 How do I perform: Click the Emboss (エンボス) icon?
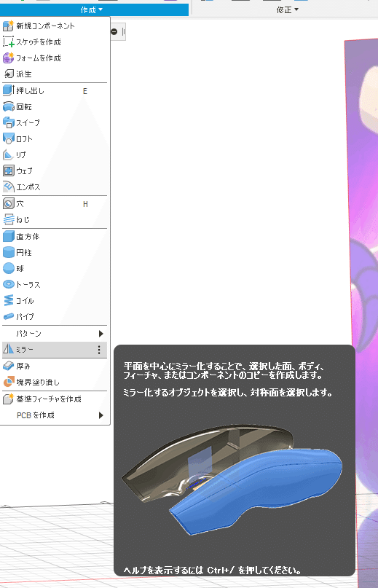coord(8,187)
